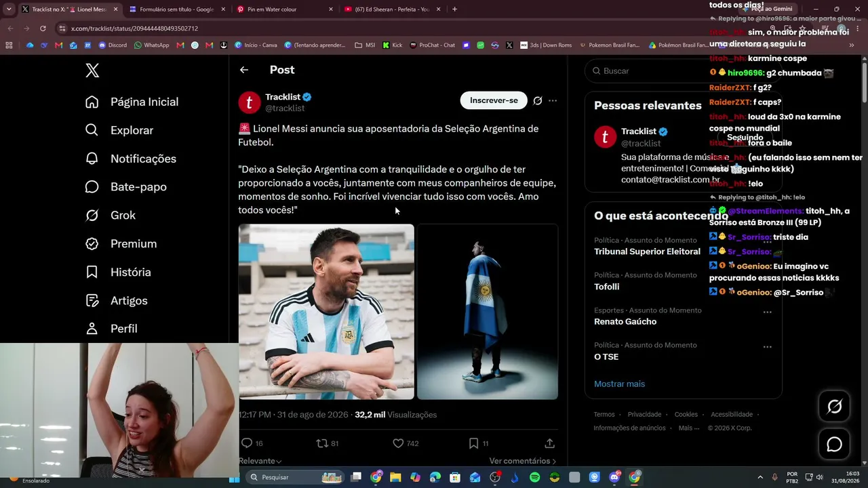The height and width of the screenshot is (488, 868).
Task: Open the Termos footer link
Action: (604, 415)
